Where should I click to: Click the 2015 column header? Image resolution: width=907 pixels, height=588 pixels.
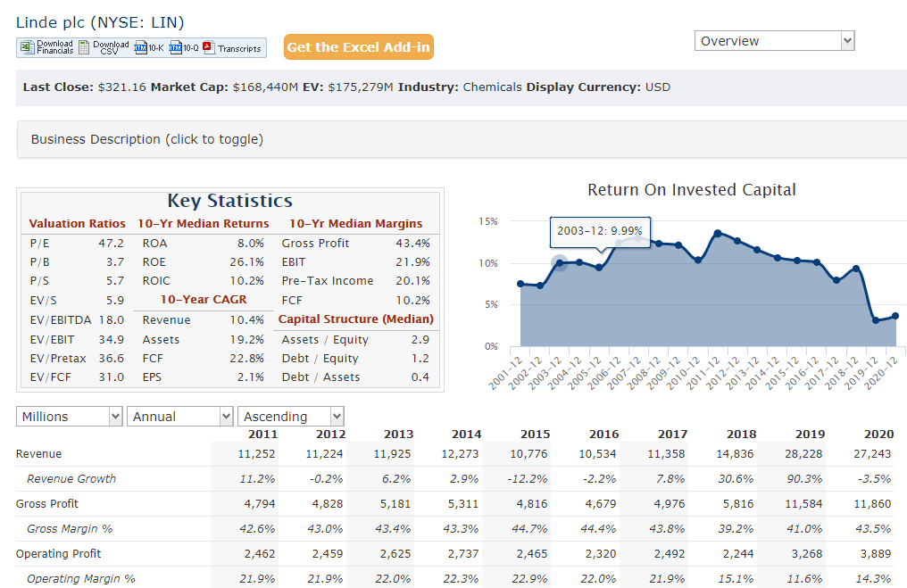click(x=535, y=435)
